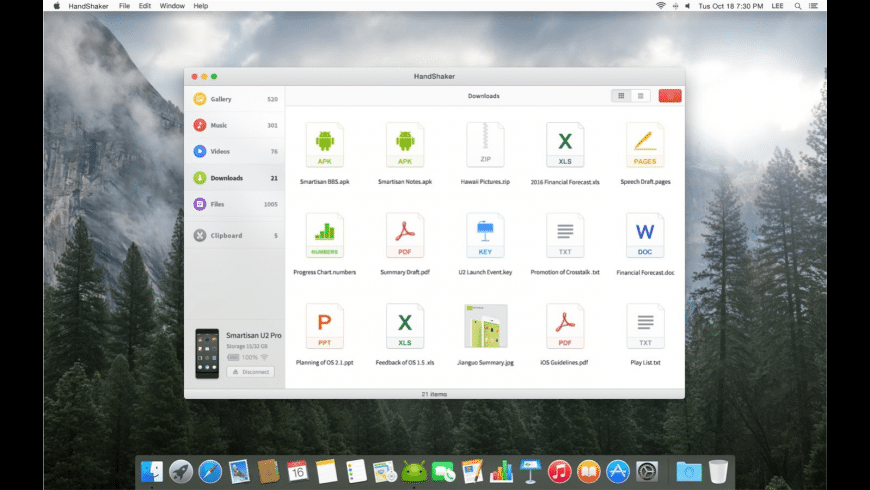Open System Preferences from the Dock
This screenshot has height=490, width=870.
coord(647,472)
